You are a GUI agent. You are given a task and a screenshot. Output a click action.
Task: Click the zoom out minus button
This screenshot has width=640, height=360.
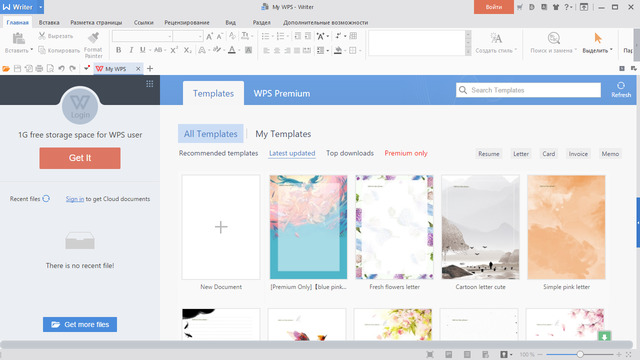pyautogui.click(x=540, y=354)
